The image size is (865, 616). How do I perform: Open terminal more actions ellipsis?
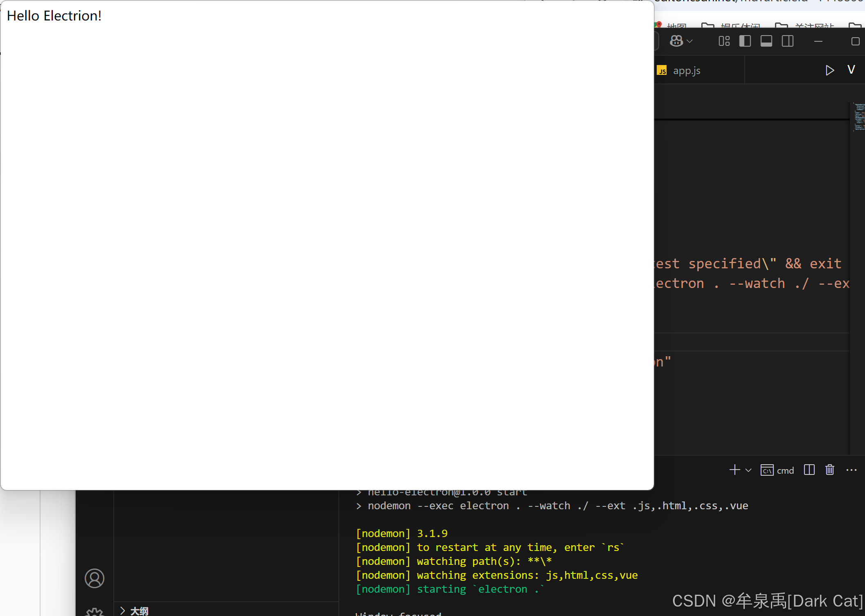point(851,470)
